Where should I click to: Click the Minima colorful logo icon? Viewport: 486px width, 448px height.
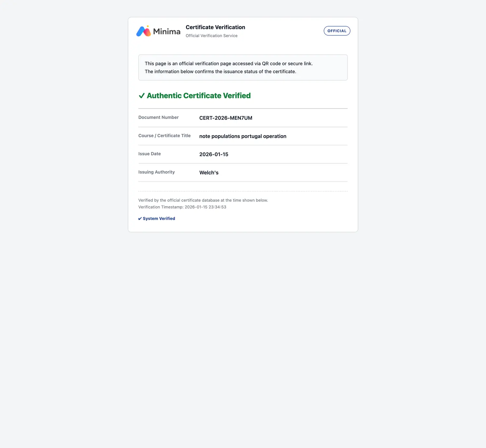coord(144,31)
